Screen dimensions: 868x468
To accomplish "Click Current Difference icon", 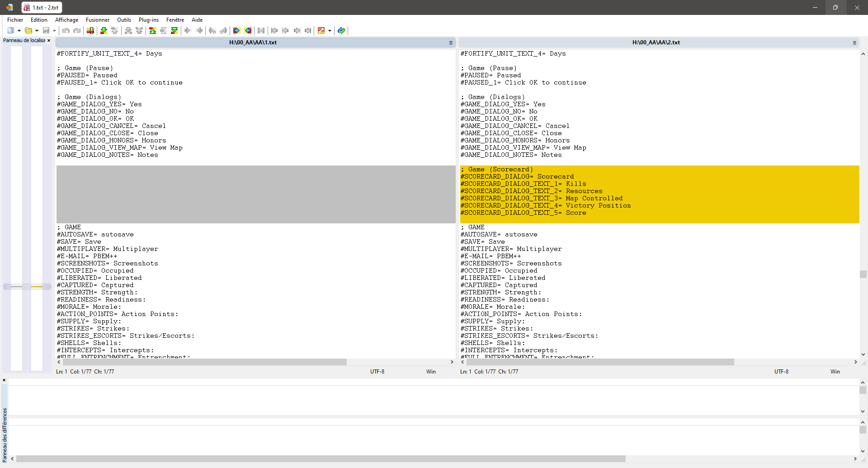I will pos(164,31).
